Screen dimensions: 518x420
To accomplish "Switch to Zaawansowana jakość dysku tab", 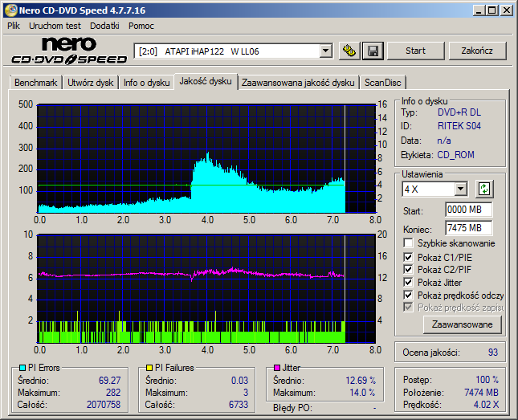I will tap(298, 83).
